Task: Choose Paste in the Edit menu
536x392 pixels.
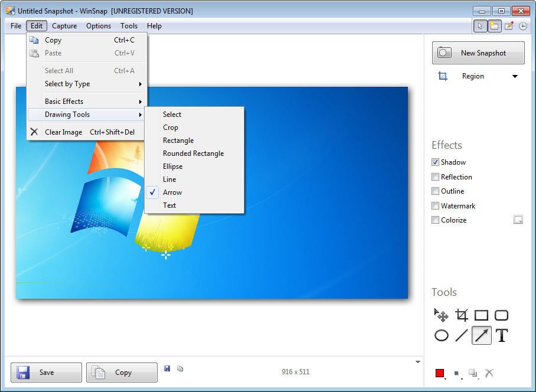Action: click(87, 53)
